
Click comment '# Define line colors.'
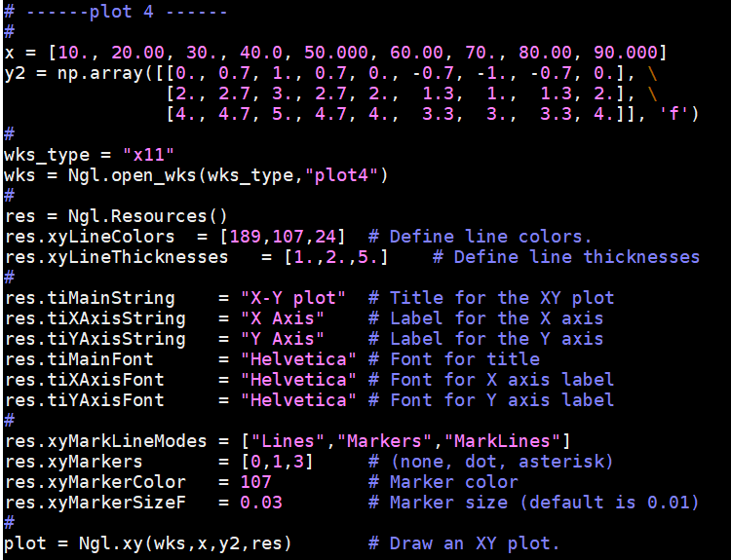pos(480,237)
